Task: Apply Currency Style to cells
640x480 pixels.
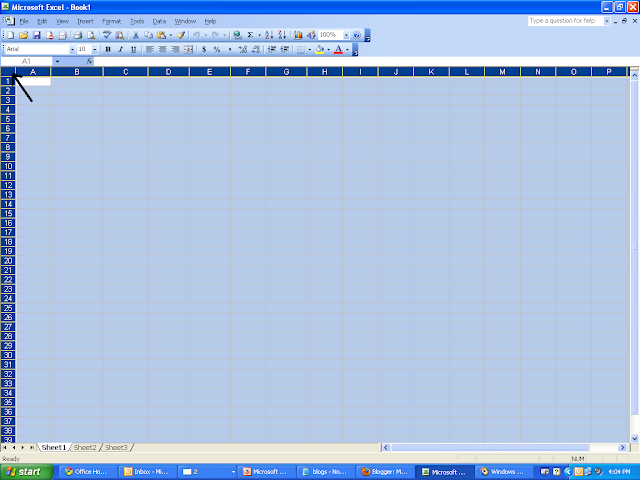Action: [204, 49]
